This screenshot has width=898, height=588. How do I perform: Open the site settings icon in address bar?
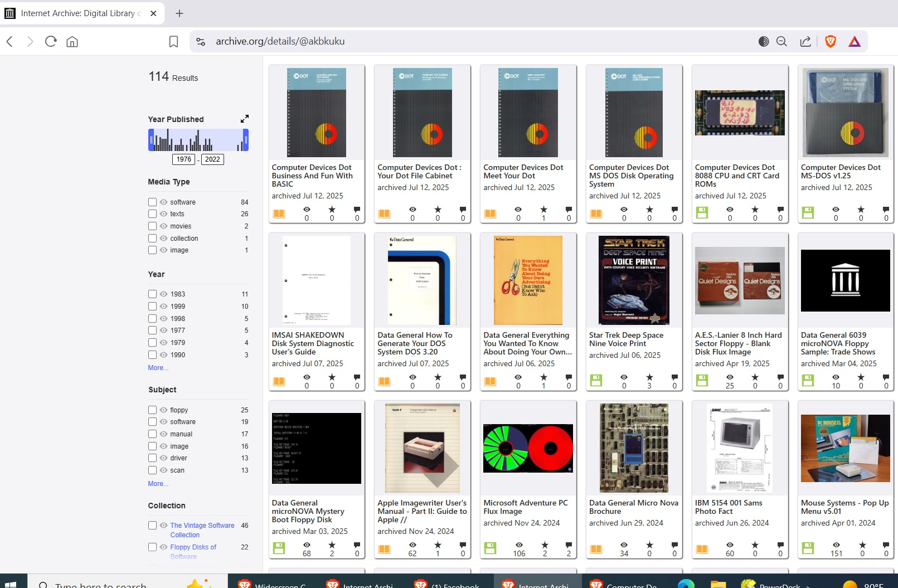201,41
